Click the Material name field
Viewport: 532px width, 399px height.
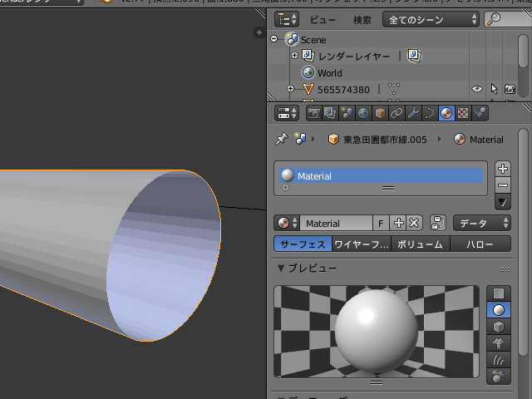pos(336,224)
